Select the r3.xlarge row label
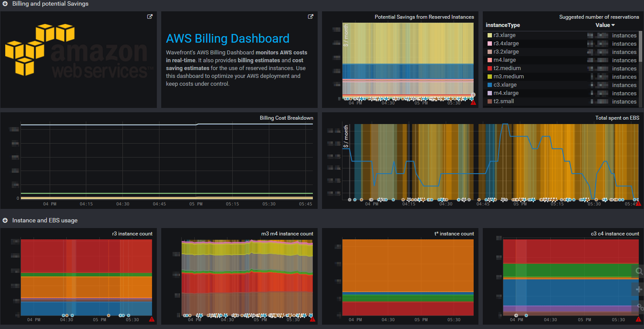 505,35
